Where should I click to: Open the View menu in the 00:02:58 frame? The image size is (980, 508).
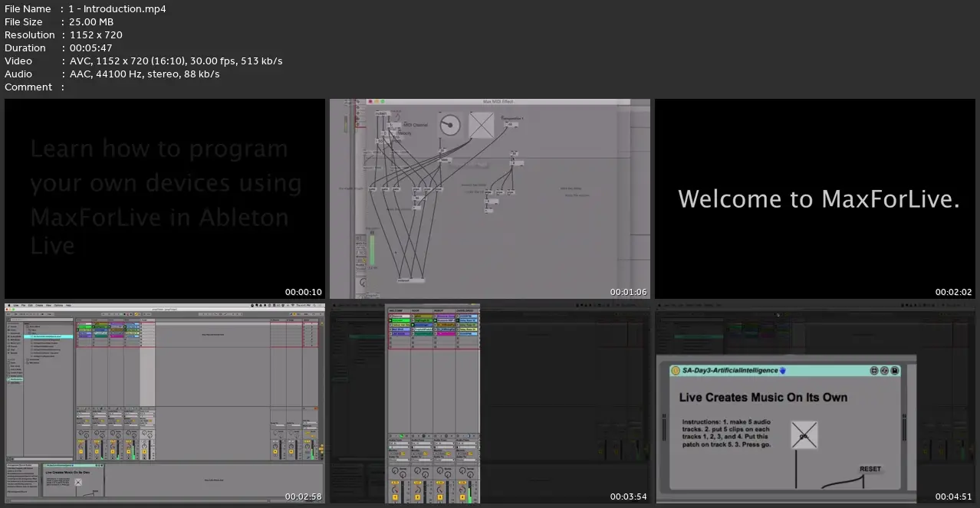click(x=48, y=305)
